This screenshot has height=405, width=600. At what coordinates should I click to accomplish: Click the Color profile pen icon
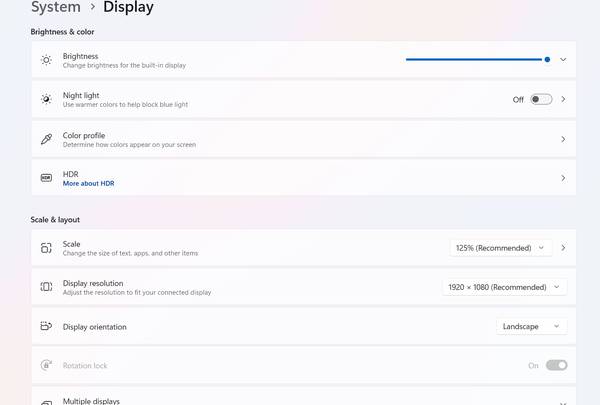46,139
